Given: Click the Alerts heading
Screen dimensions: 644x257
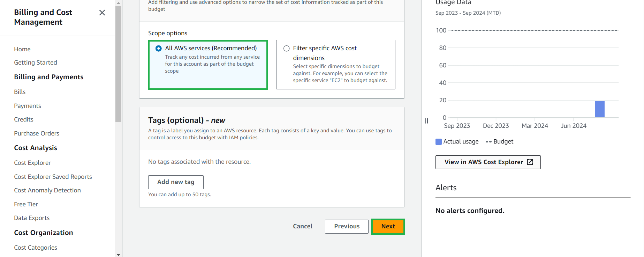Looking at the screenshot, I should (446, 188).
